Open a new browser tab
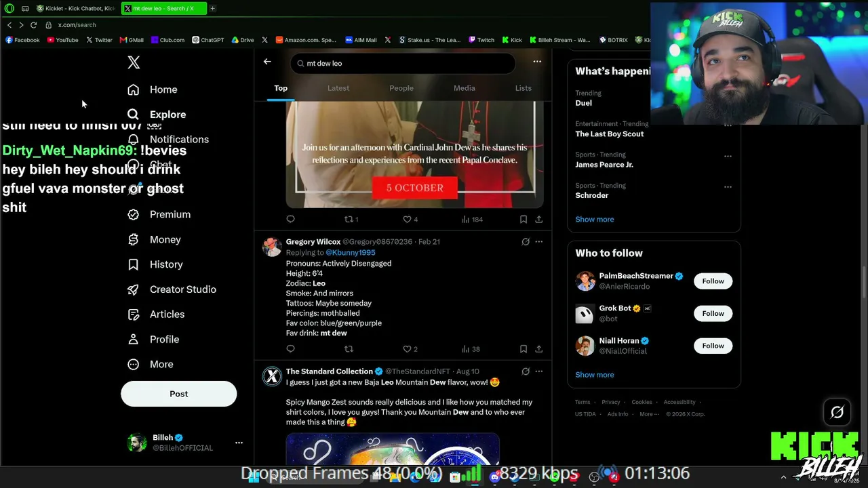 [212, 9]
